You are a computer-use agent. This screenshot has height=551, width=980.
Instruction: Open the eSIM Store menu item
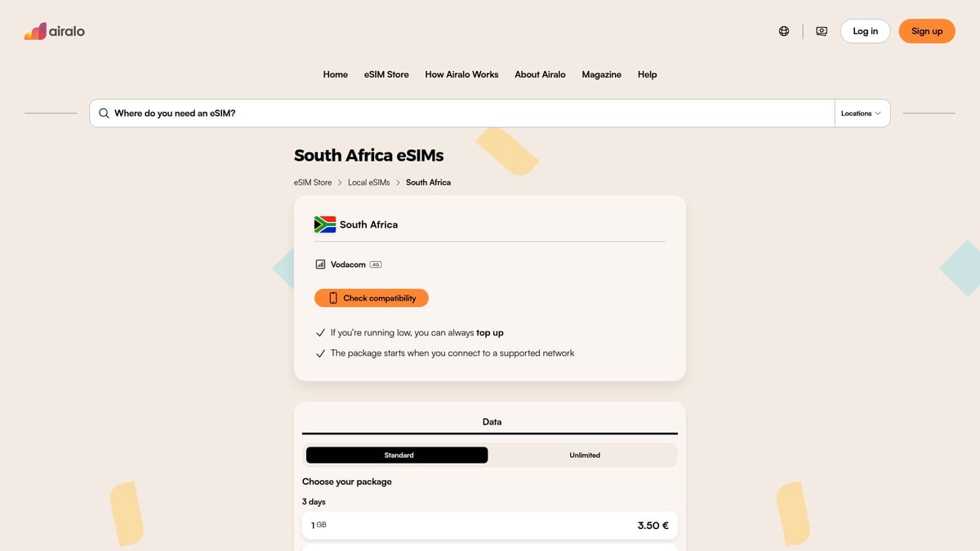(x=386, y=74)
